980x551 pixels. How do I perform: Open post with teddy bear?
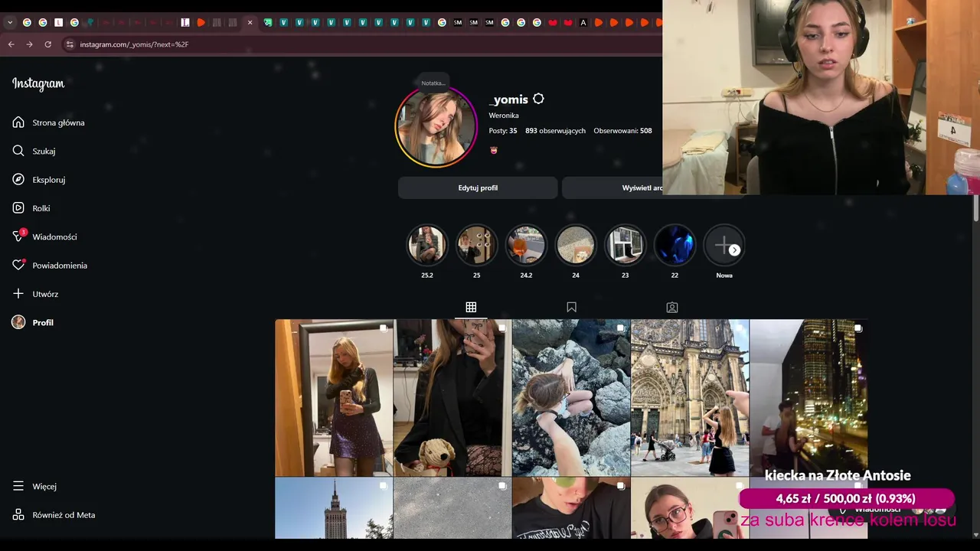[x=452, y=398]
